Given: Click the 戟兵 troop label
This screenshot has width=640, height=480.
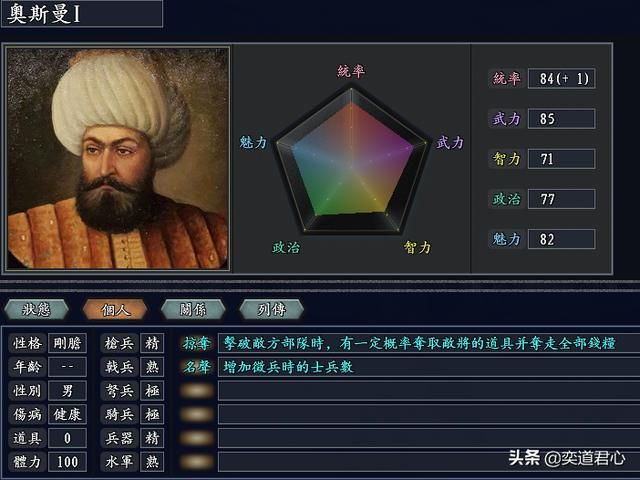Looking at the screenshot, I should pos(120,367).
